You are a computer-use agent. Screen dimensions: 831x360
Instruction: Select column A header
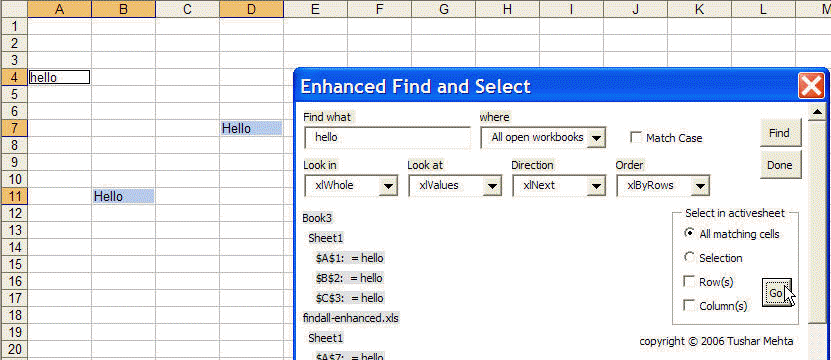point(59,8)
